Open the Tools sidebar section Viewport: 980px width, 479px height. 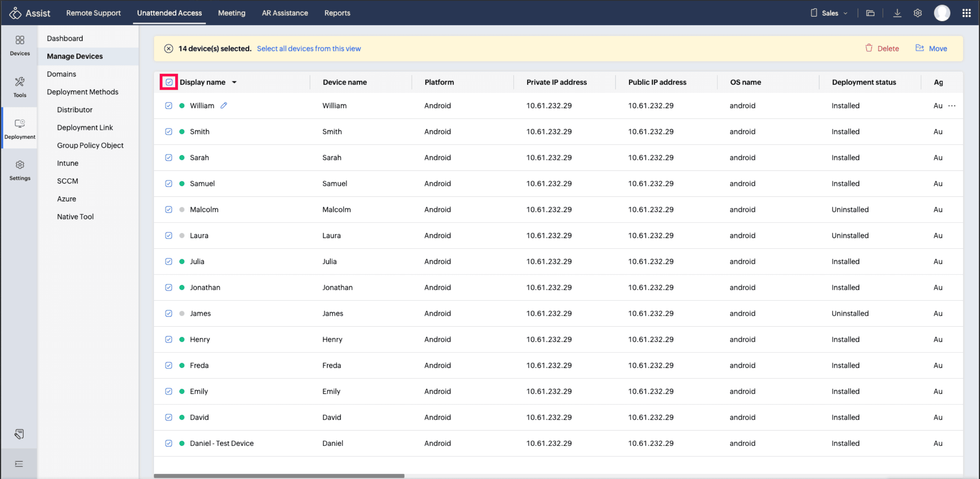20,87
